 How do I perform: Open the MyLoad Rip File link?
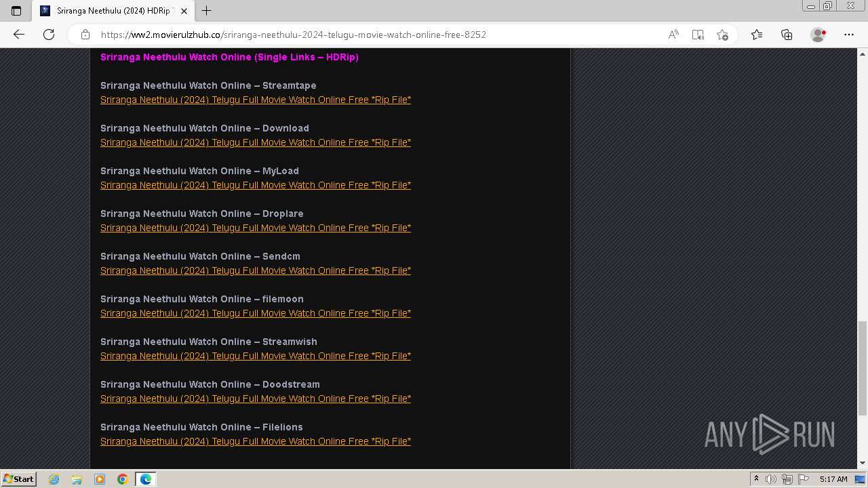pos(256,185)
